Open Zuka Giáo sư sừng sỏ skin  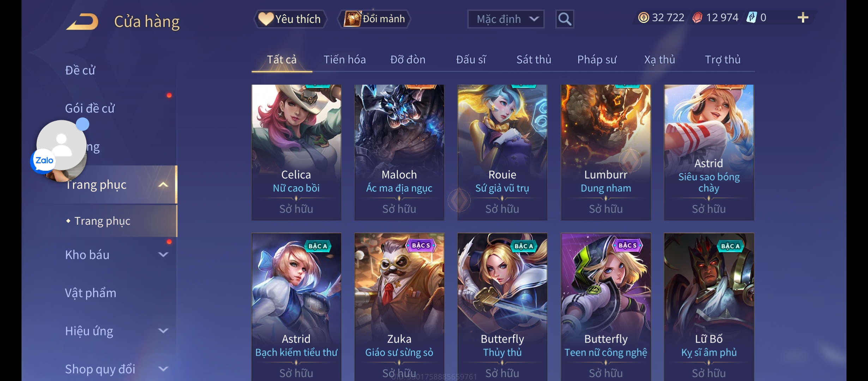(x=399, y=306)
